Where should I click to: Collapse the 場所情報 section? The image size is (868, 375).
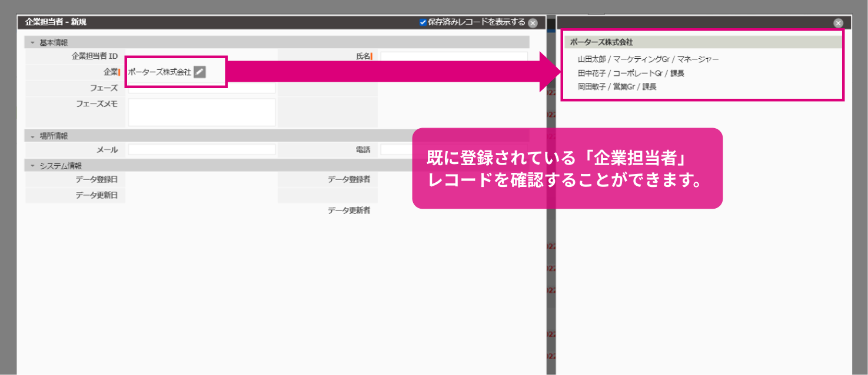pyautogui.click(x=31, y=135)
